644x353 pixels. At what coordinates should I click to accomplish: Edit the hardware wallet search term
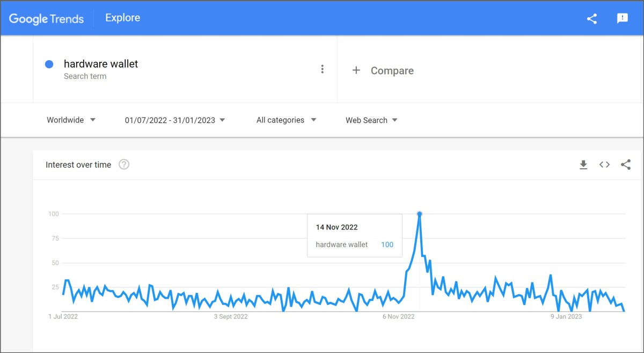(101, 64)
